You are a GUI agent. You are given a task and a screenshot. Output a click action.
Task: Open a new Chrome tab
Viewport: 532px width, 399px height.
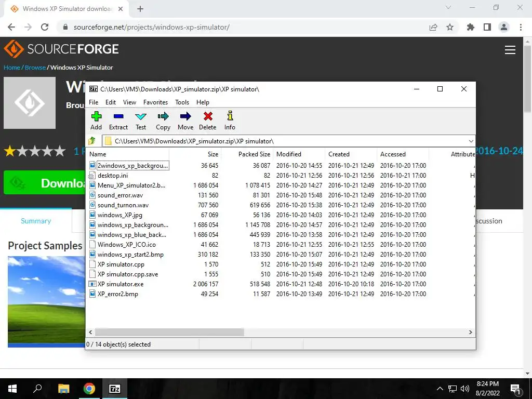(140, 9)
